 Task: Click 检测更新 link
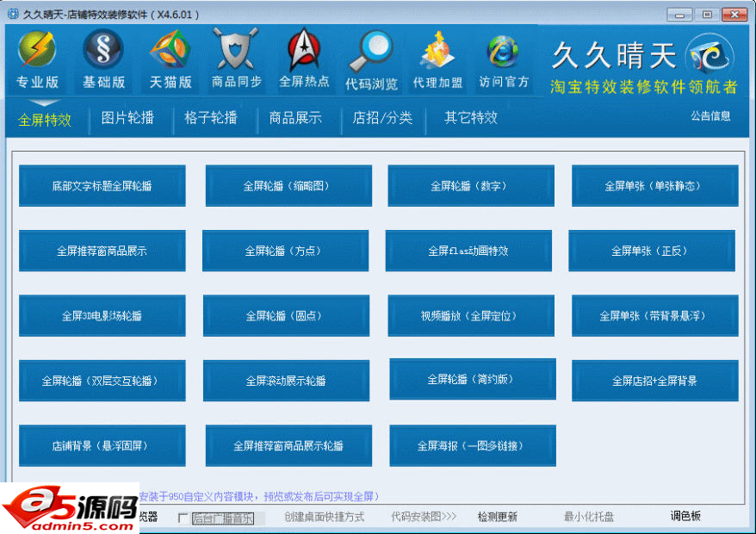point(497,517)
